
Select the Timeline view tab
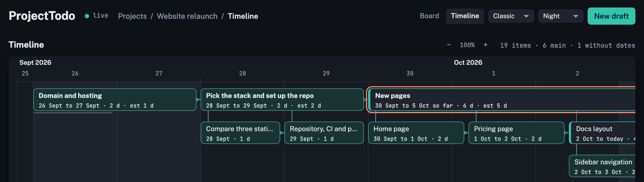465,16
